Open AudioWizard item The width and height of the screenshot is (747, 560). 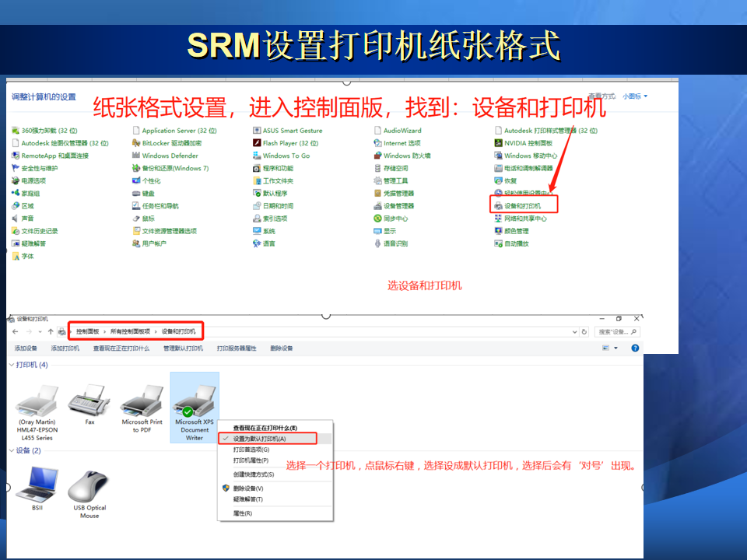tap(398, 131)
